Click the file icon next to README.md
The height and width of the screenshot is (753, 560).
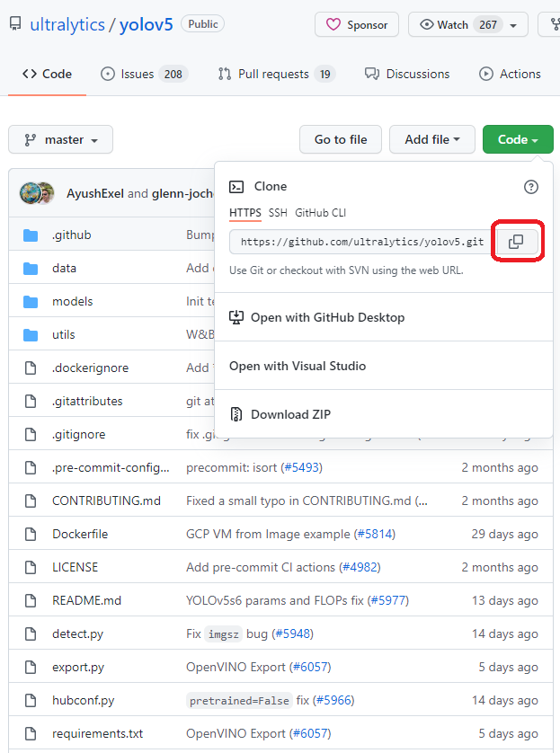(x=31, y=600)
